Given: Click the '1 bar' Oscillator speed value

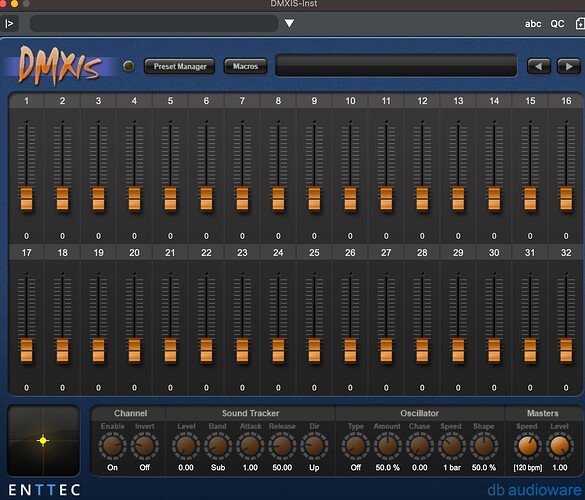Looking at the screenshot, I should pyautogui.click(x=452, y=468).
